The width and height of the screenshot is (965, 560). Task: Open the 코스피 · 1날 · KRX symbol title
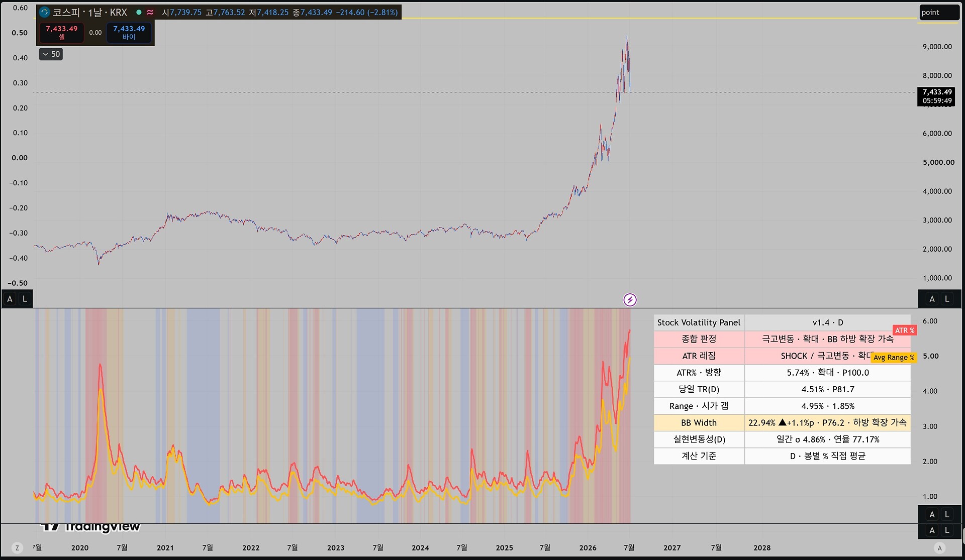(x=90, y=12)
